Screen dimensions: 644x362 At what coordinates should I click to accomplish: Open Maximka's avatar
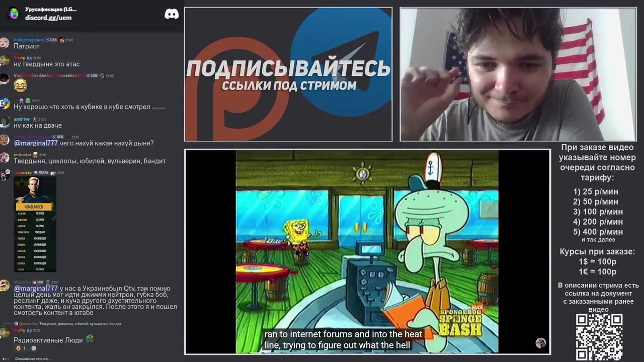pos(5,285)
